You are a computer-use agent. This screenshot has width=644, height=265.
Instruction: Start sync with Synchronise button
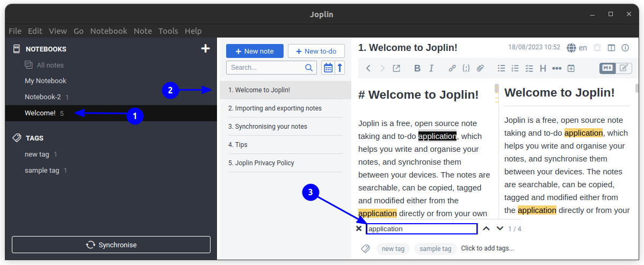click(111, 245)
